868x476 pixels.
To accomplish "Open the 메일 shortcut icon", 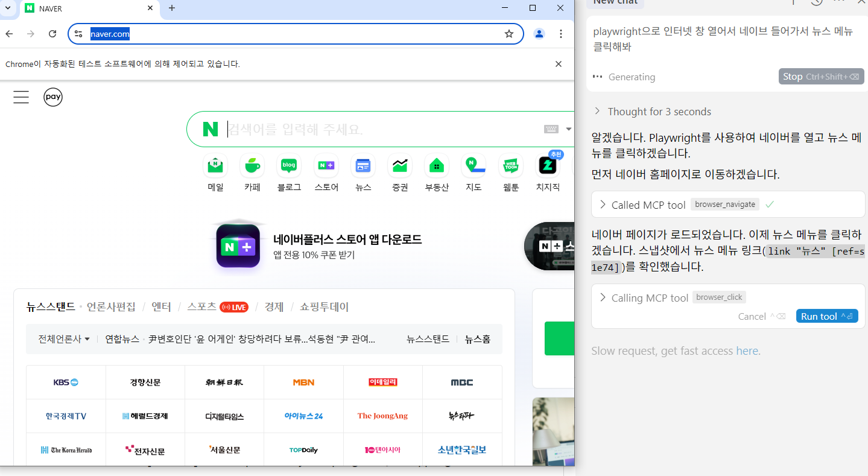I will (215, 165).
